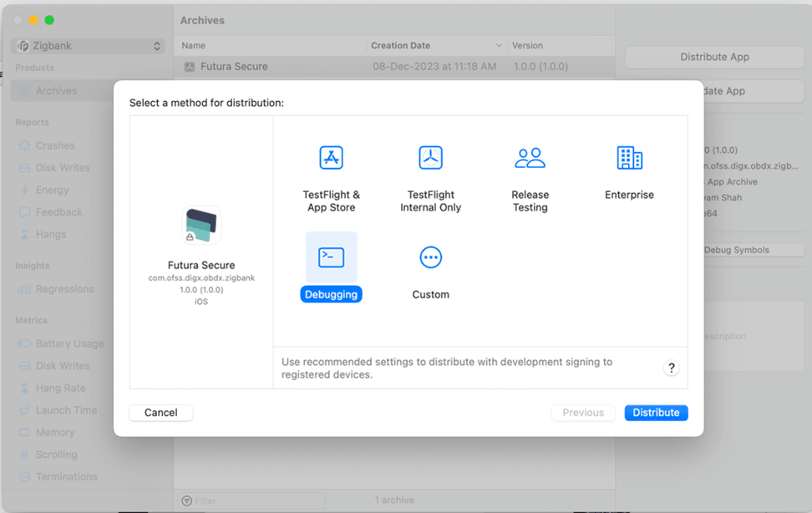Open Hang Rate metrics

[60, 389]
